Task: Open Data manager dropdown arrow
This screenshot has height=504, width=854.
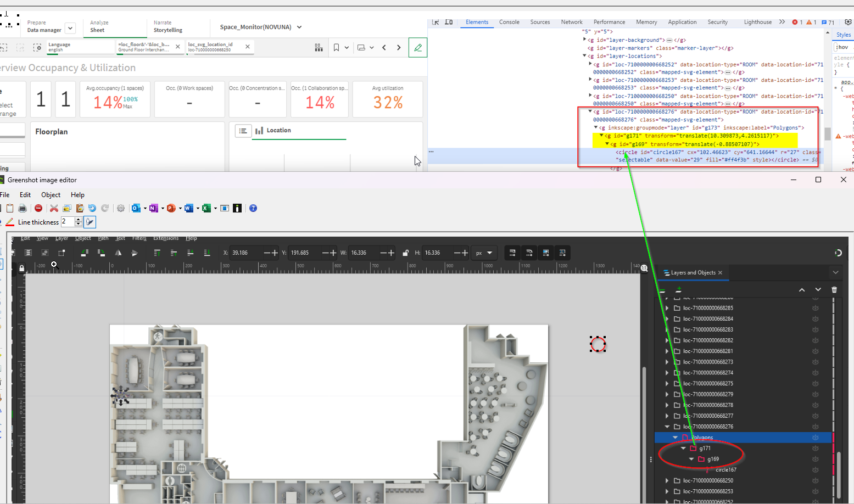Action: point(70,28)
